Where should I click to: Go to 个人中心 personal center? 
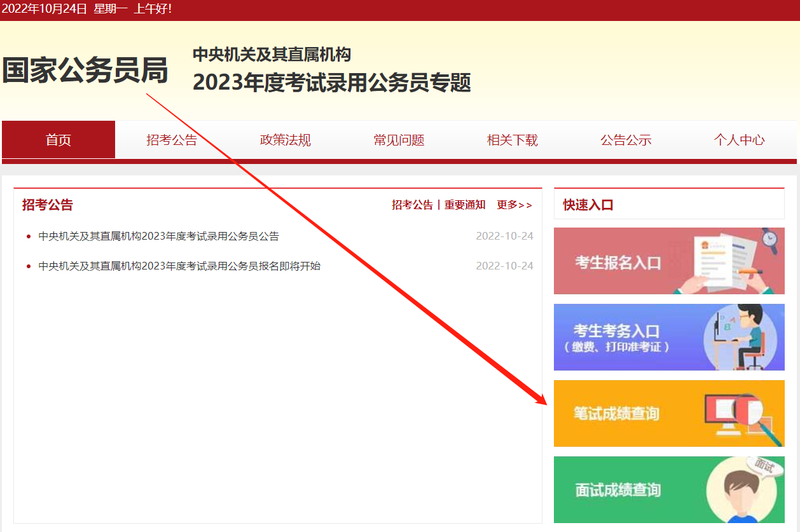click(740, 140)
